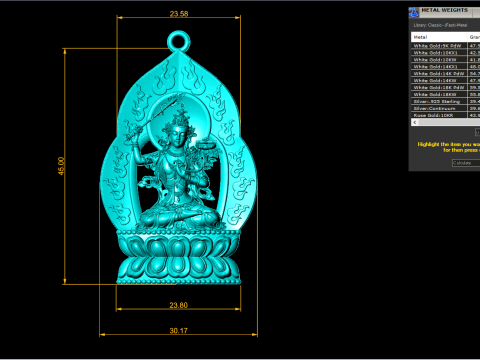Click the Calculate button
This screenshot has width=480, height=360.
[x=466, y=163]
